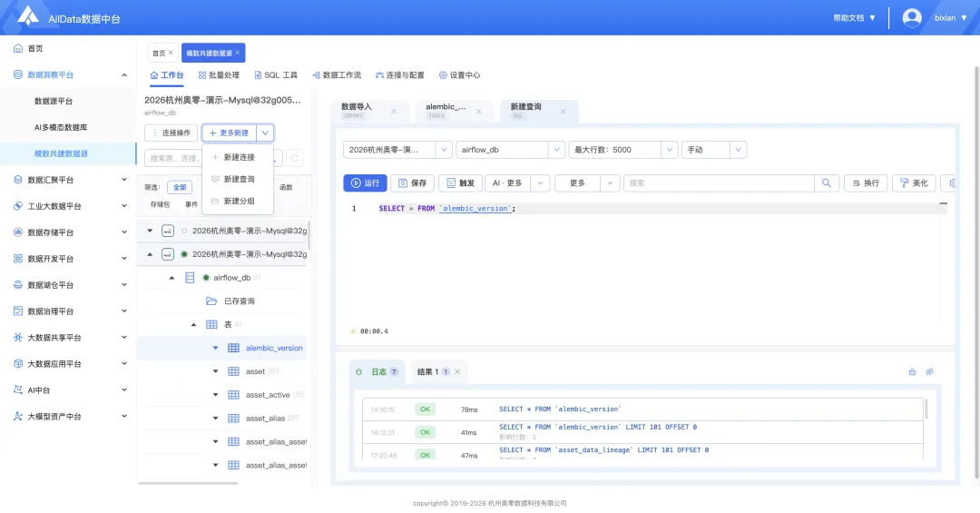Click the AllData logo icon
The height and width of the screenshot is (513, 980).
point(27,15)
